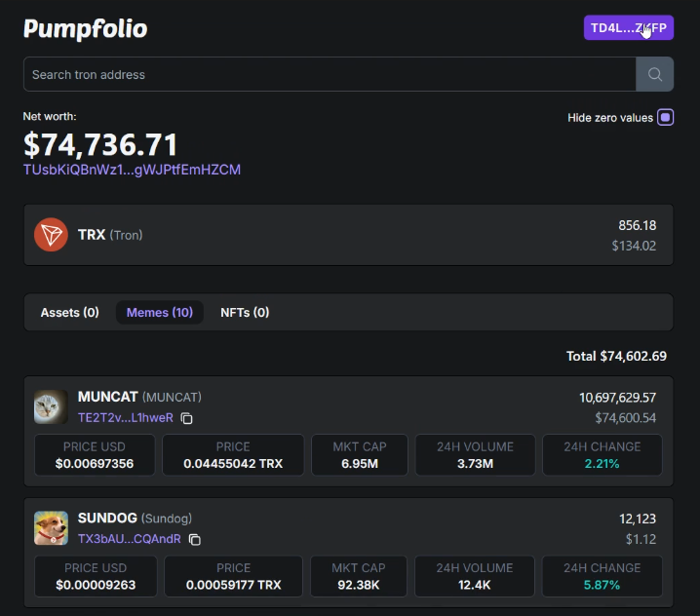Click the MUNCAT cat token image
Screen dimensions: 700x616
point(51,406)
